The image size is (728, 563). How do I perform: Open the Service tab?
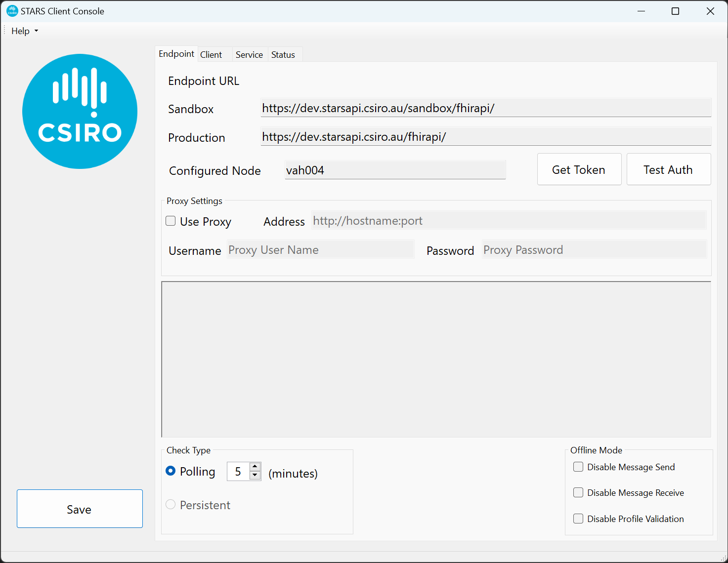point(249,54)
